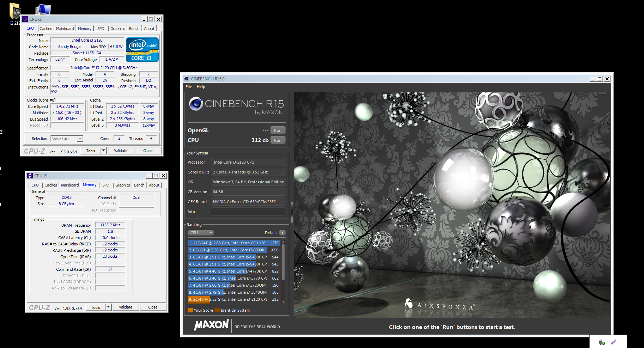
Task: Click DRAM Frequency value 1135.2 MHz
Action: pos(110,225)
